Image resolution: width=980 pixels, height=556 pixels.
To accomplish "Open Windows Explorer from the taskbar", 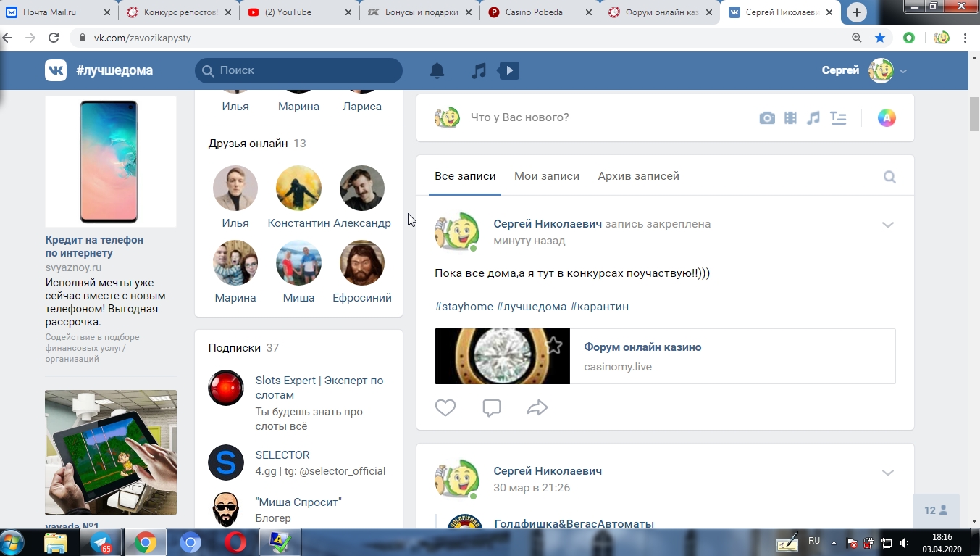I will [x=56, y=542].
